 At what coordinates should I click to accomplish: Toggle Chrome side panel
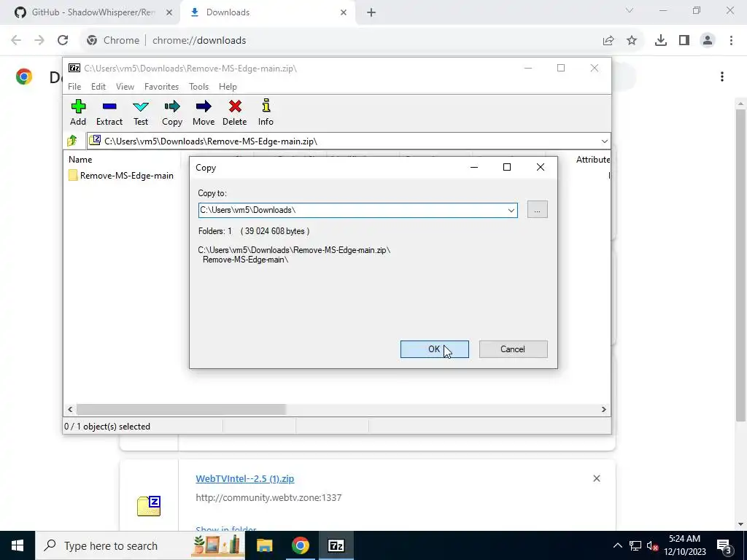[x=684, y=41]
